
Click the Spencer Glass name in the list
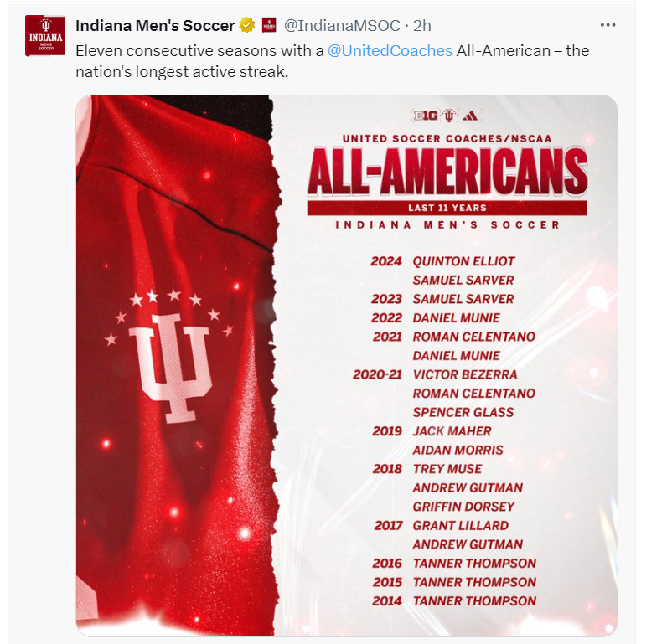(463, 412)
